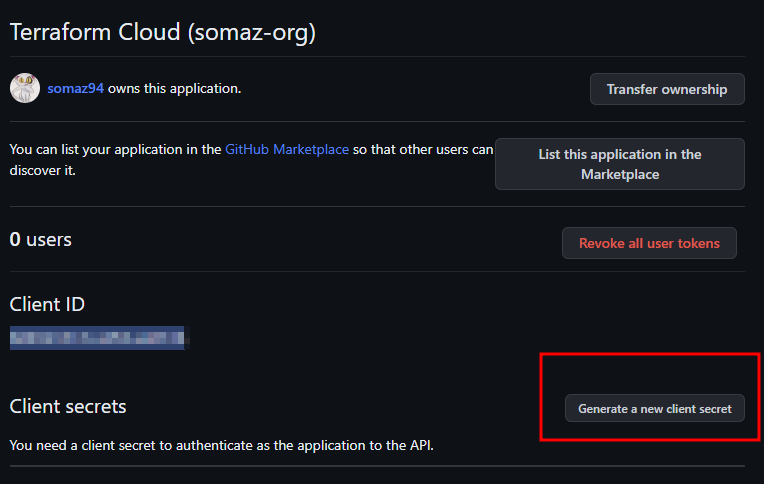
Task: Click List this application in the Marketplace
Action: [620, 164]
